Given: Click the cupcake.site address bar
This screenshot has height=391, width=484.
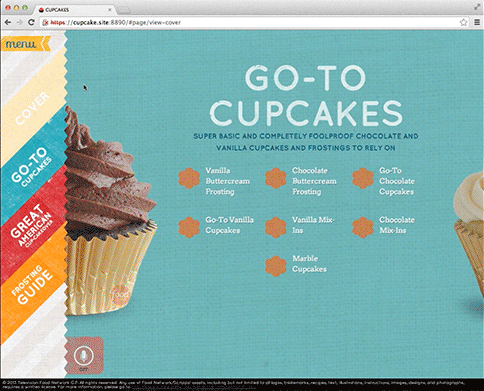Looking at the screenshot, I should 253,23.
